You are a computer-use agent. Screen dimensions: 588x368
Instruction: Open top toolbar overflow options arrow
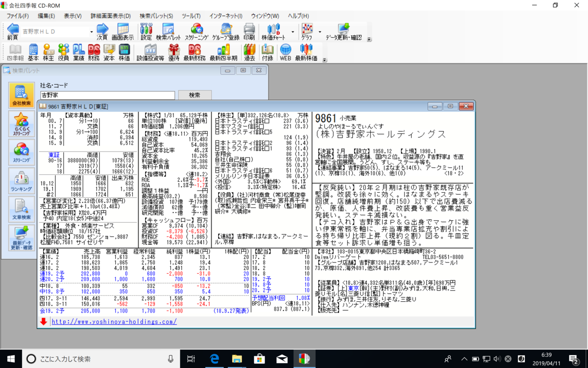tap(369, 39)
